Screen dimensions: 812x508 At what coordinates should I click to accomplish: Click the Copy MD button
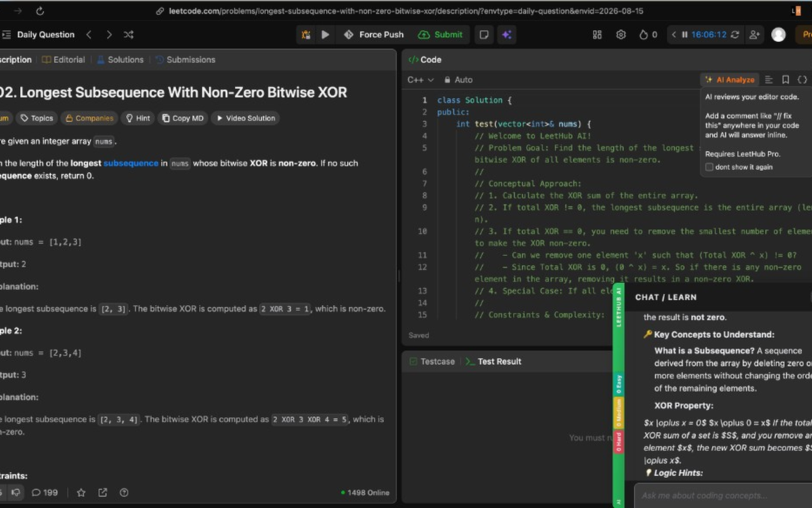pyautogui.click(x=183, y=118)
